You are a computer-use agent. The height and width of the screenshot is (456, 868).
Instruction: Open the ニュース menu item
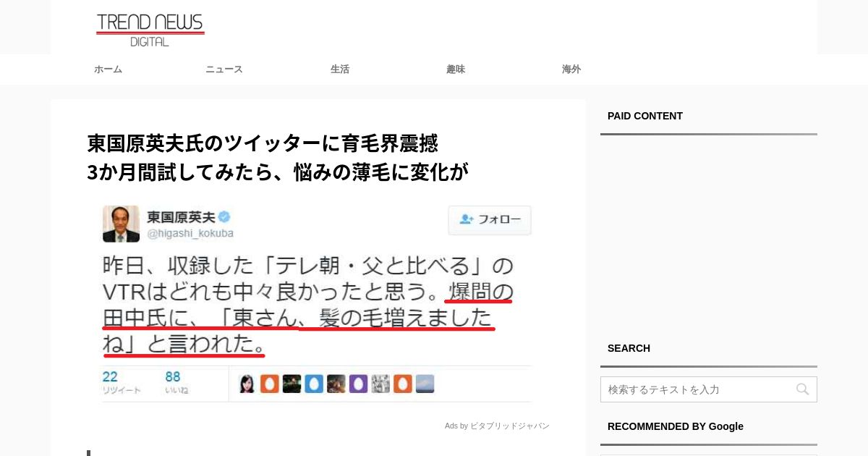click(x=224, y=69)
